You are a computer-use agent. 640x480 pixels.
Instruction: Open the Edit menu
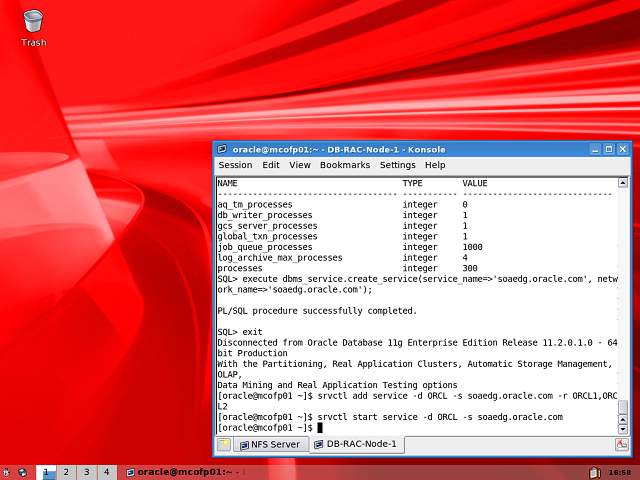coord(271,165)
